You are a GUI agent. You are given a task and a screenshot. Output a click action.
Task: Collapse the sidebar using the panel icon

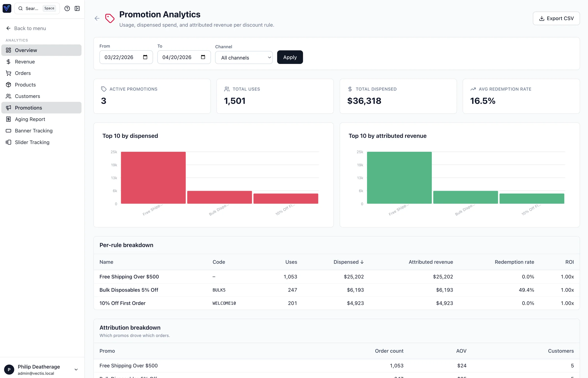pyautogui.click(x=77, y=8)
